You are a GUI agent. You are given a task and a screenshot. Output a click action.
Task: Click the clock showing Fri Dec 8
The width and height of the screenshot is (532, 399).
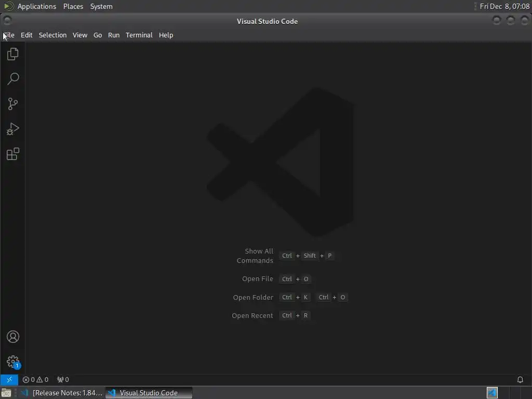tap(504, 6)
